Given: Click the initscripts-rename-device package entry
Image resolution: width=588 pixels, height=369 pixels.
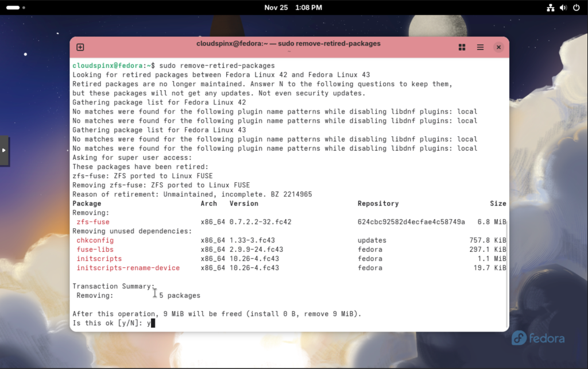Looking at the screenshot, I should tap(127, 267).
